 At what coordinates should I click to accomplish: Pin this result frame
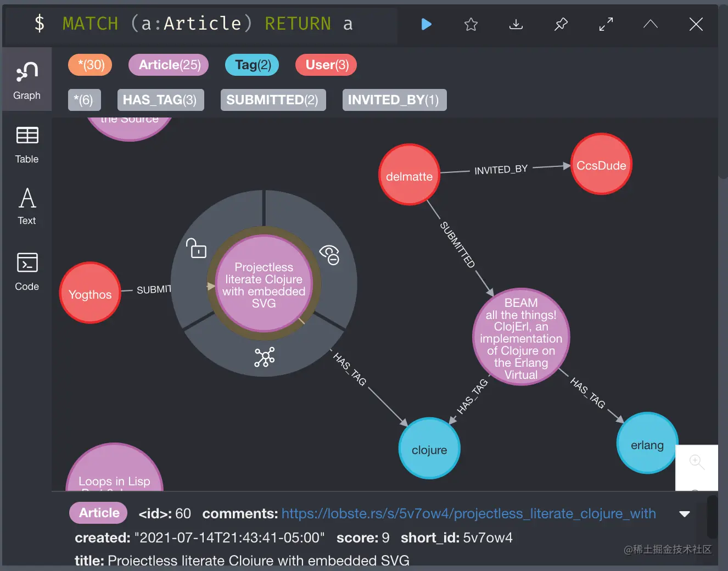(561, 24)
